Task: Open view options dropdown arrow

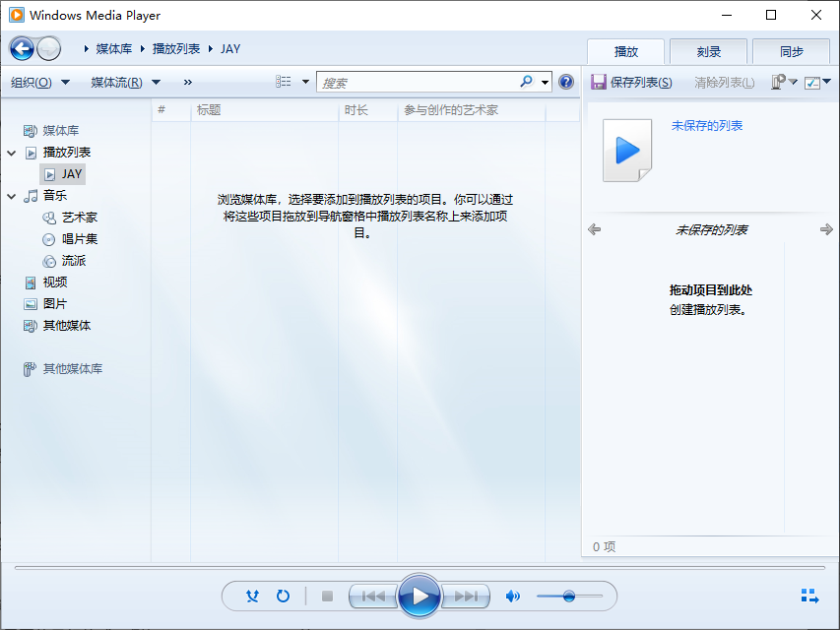Action: point(305,82)
